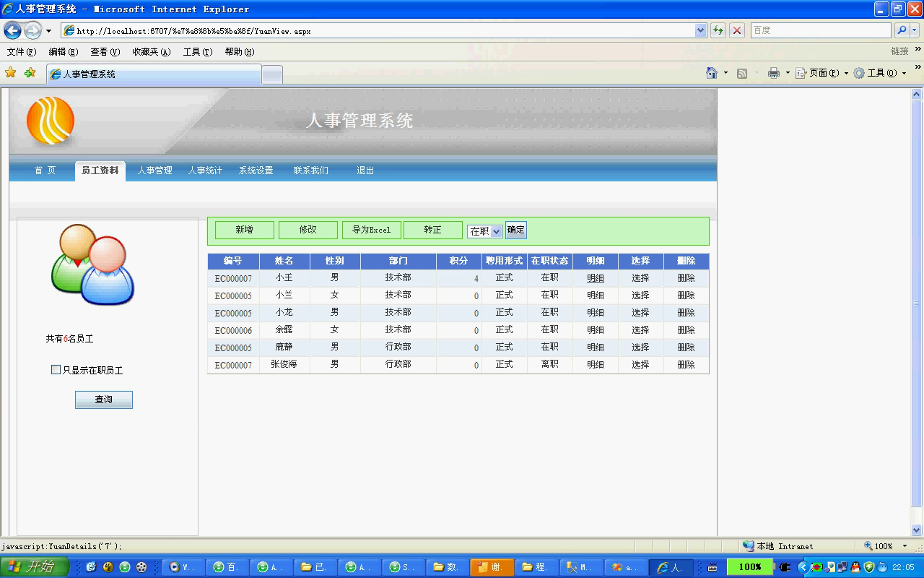The width and height of the screenshot is (924, 578).
Task: Click the RSS feeds icon
Action: click(742, 73)
